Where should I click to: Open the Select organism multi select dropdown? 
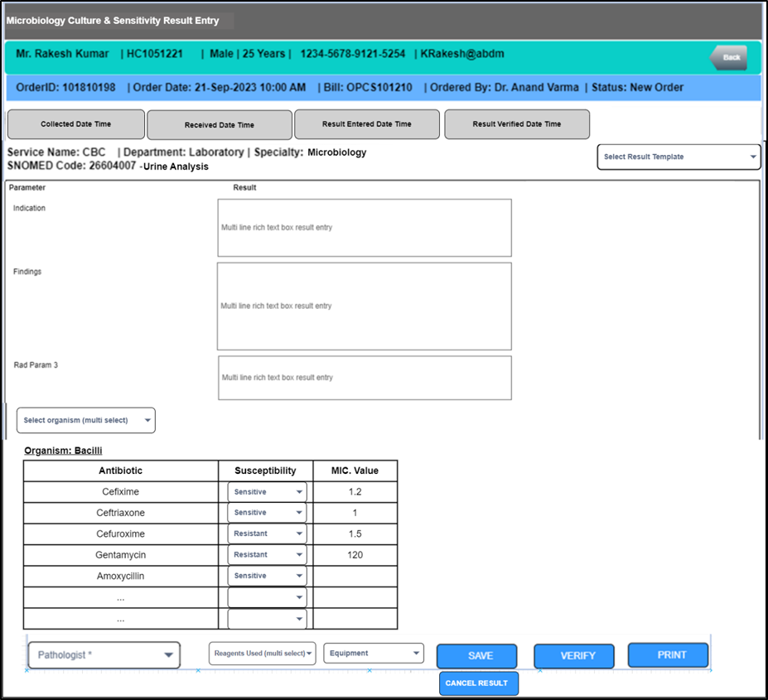(x=86, y=420)
